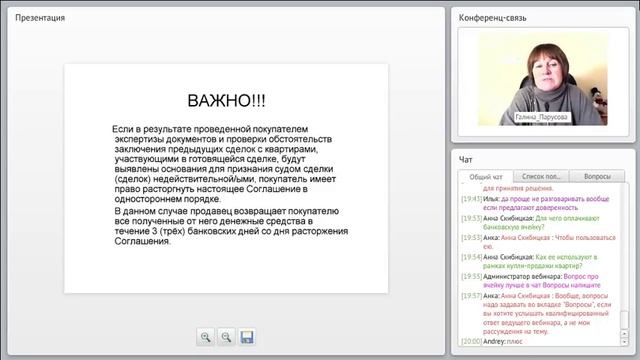Select Andrey's message плюс at 20:00

pyautogui.click(x=492, y=341)
